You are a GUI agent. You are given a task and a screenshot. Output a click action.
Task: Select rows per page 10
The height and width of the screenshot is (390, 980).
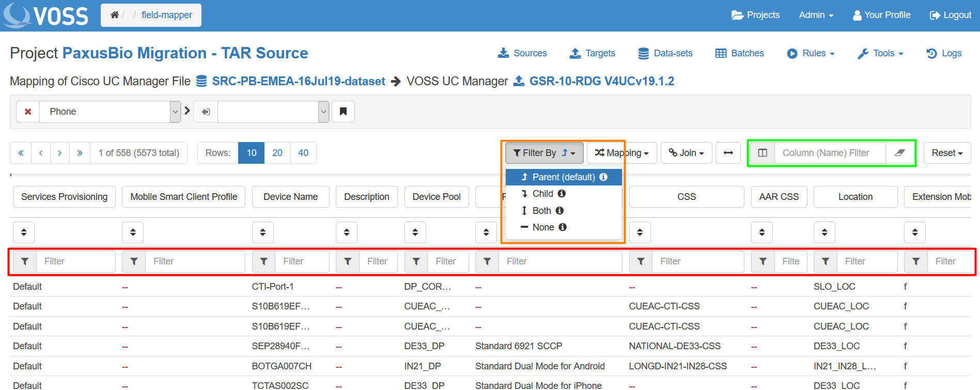(252, 153)
